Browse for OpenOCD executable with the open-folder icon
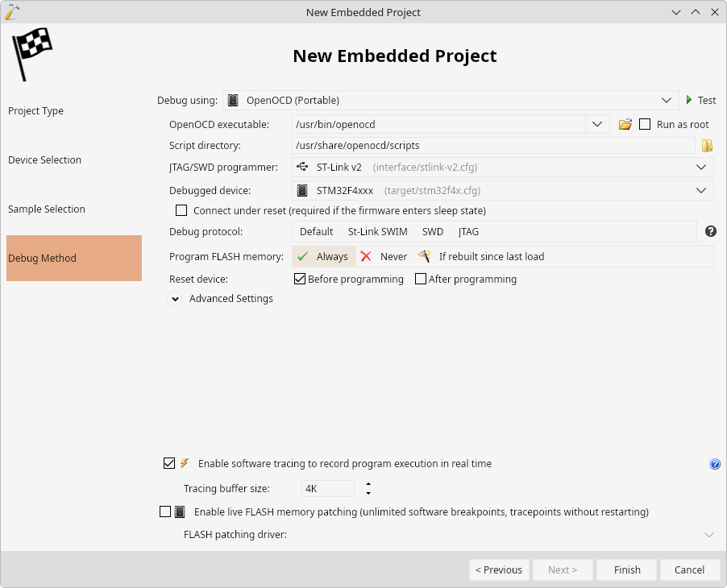Image resolution: width=727 pixels, height=588 pixels. 625,124
